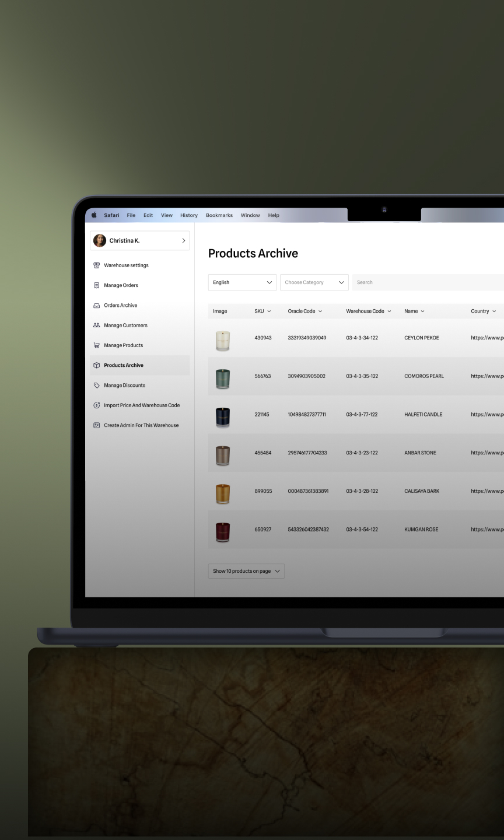Sort by Oracle Code column header
This screenshot has width=504, height=840.
[304, 311]
